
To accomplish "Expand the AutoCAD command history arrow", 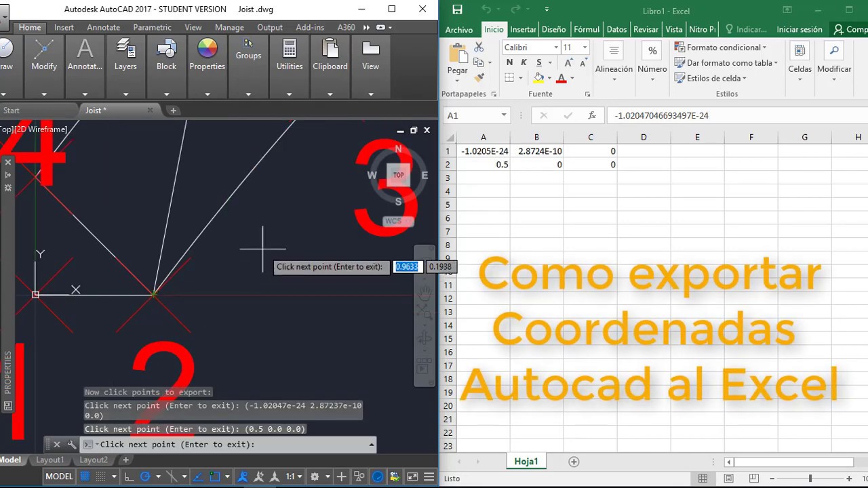I will [371, 445].
